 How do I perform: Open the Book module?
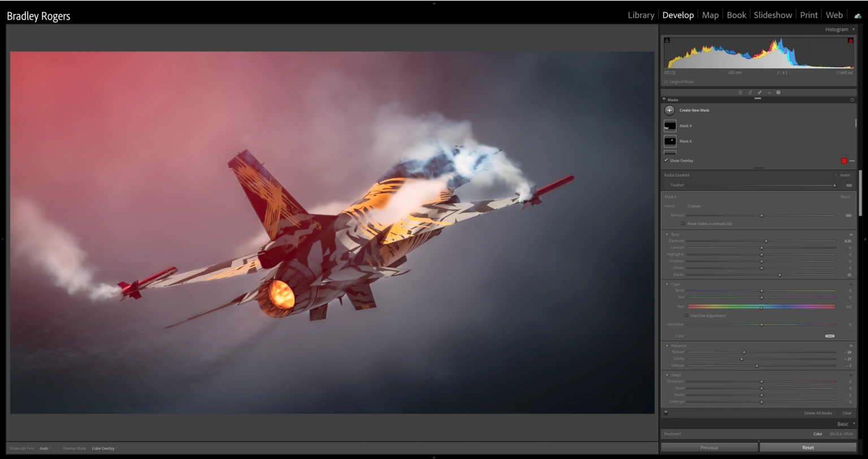[736, 15]
